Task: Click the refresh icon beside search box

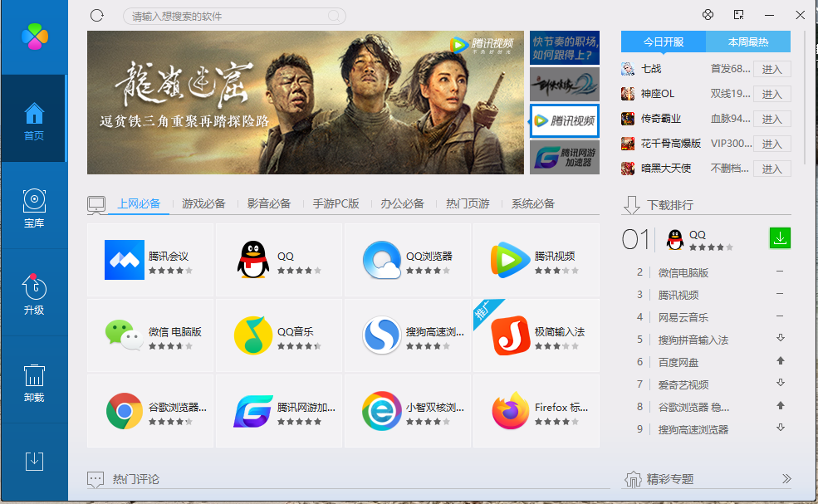Action: coord(97,16)
